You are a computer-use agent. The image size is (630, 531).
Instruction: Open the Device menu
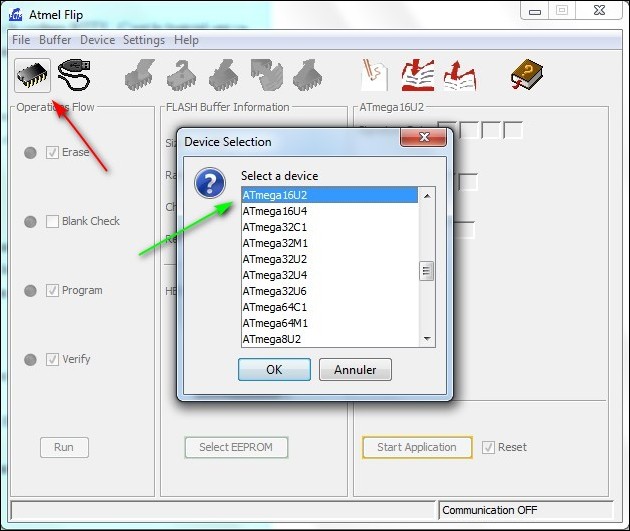tap(98, 40)
